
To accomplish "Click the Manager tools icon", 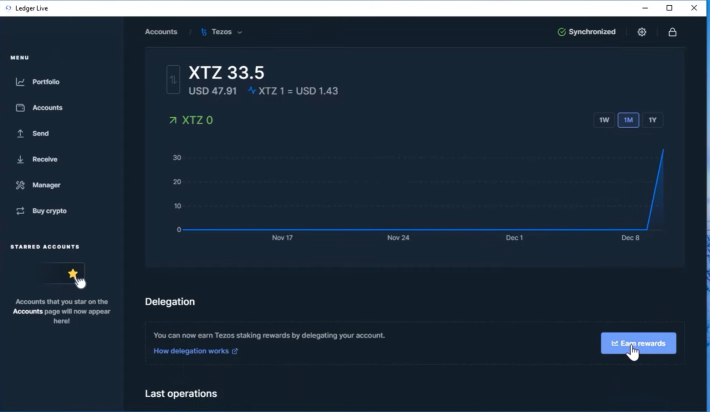I will pyautogui.click(x=20, y=185).
